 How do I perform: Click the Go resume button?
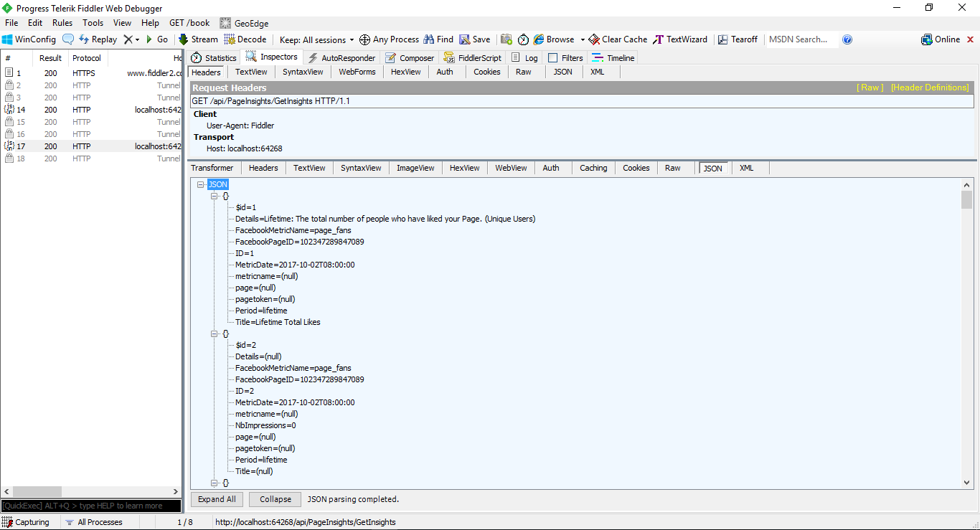click(x=157, y=39)
